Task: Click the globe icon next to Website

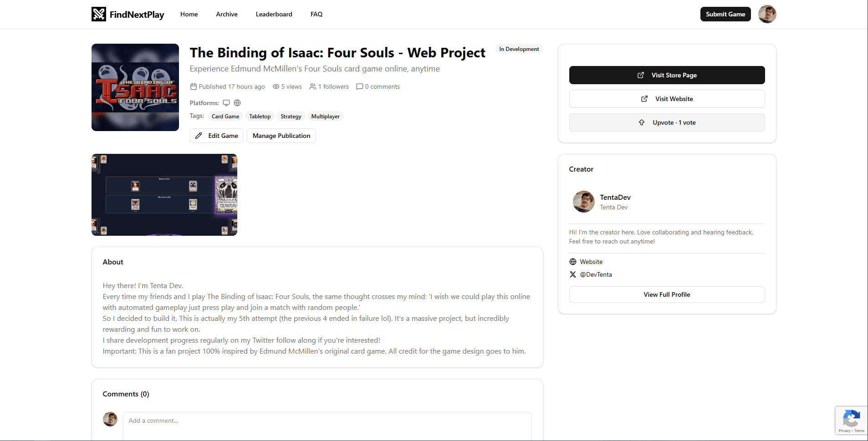Action: coord(573,262)
